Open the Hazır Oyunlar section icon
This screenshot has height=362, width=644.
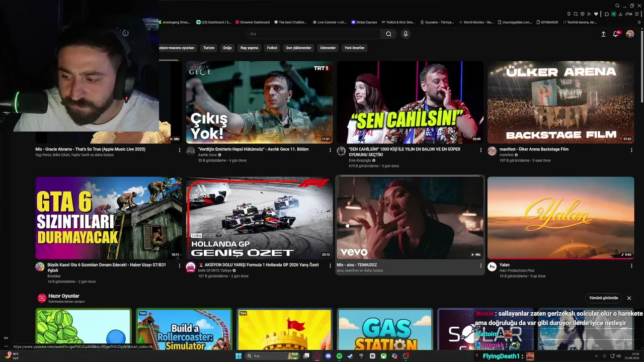(x=42, y=298)
